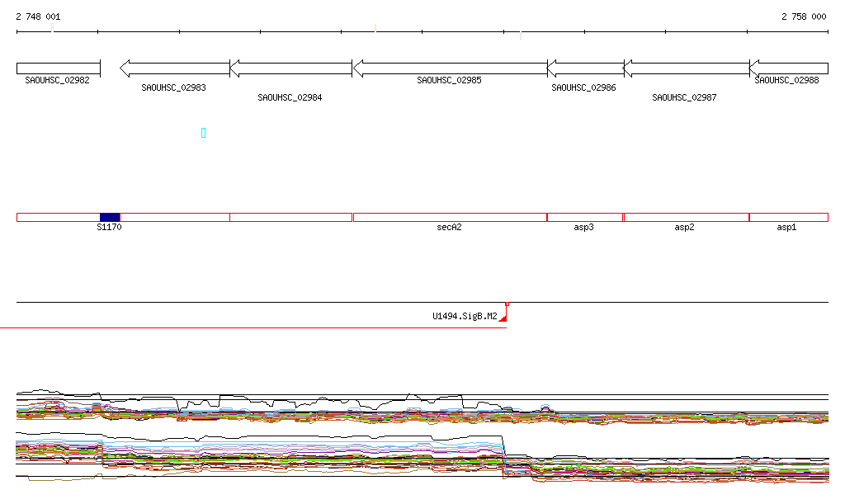Click the end coordinate 2 758 000
This screenshot has width=845, height=504.
[804, 16]
